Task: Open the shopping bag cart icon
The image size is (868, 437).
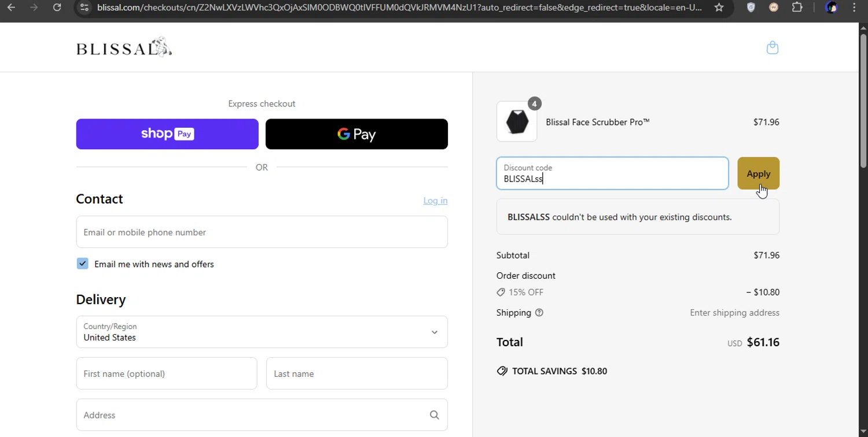Action: [x=773, y=47]
